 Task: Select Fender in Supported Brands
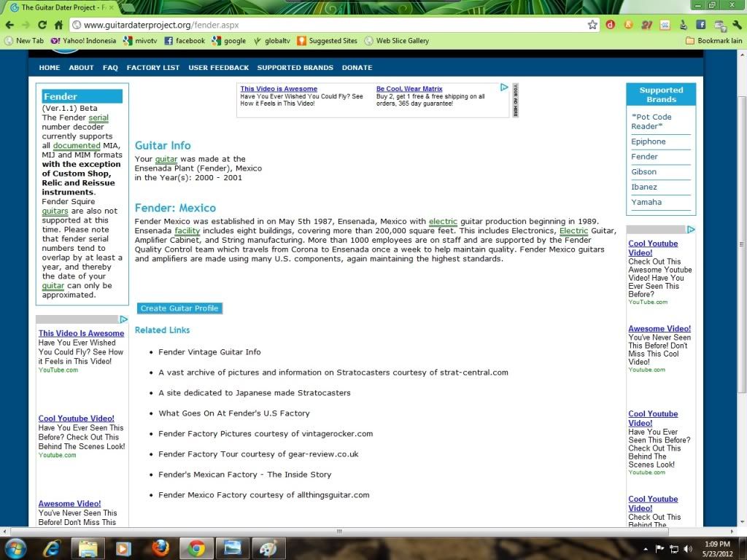click(x=644, y=157)
